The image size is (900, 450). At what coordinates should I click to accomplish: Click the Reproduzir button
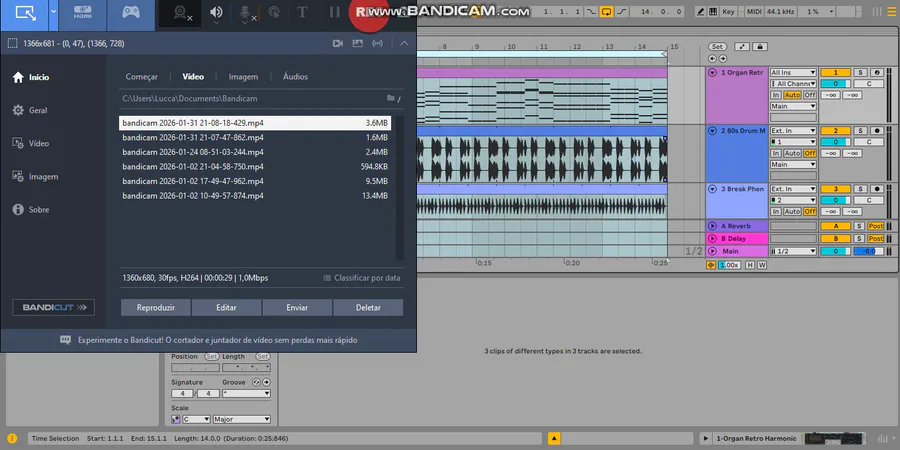point(156,308)
